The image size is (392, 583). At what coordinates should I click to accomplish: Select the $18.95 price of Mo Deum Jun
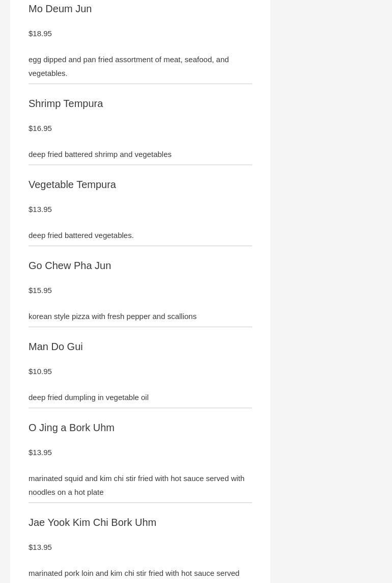coord(40,34)
